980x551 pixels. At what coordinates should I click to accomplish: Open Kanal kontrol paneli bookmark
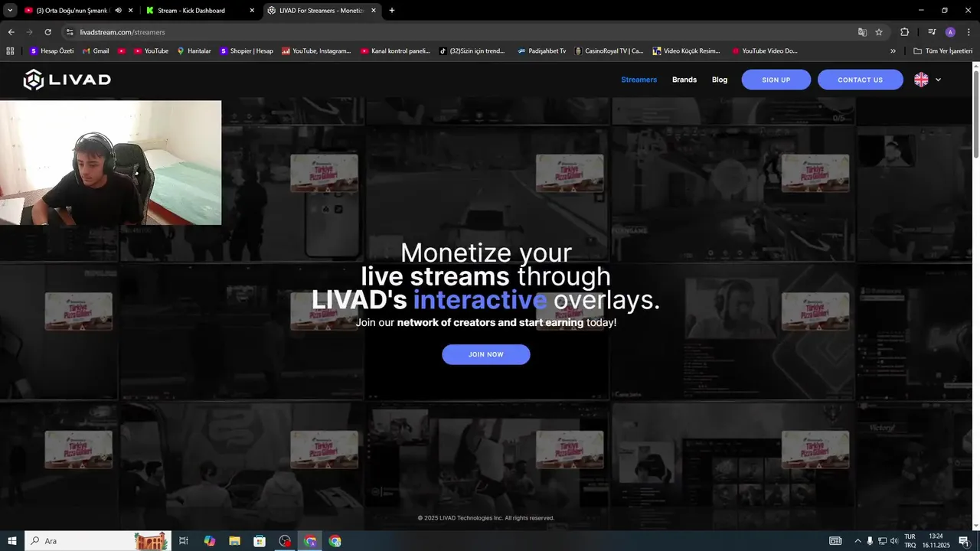[395, 51]
